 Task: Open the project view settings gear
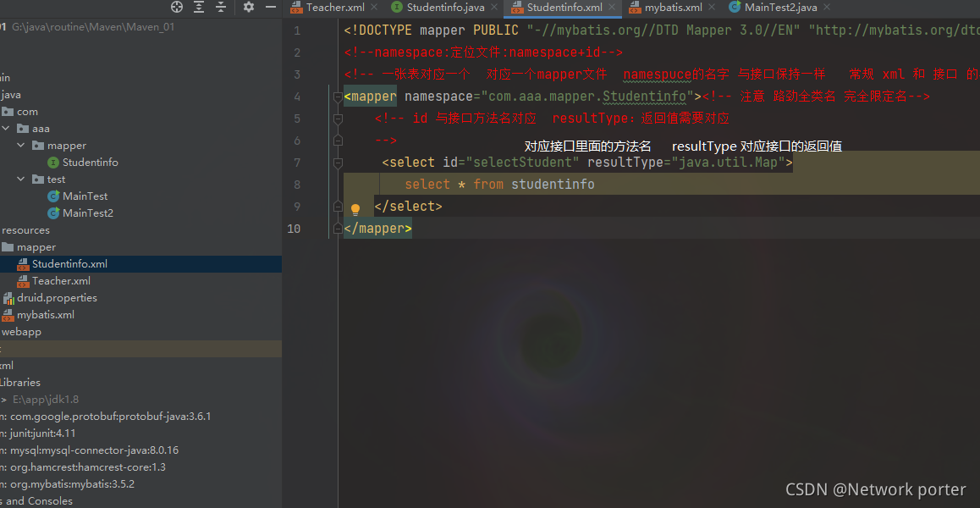click(x=249, y=7)
